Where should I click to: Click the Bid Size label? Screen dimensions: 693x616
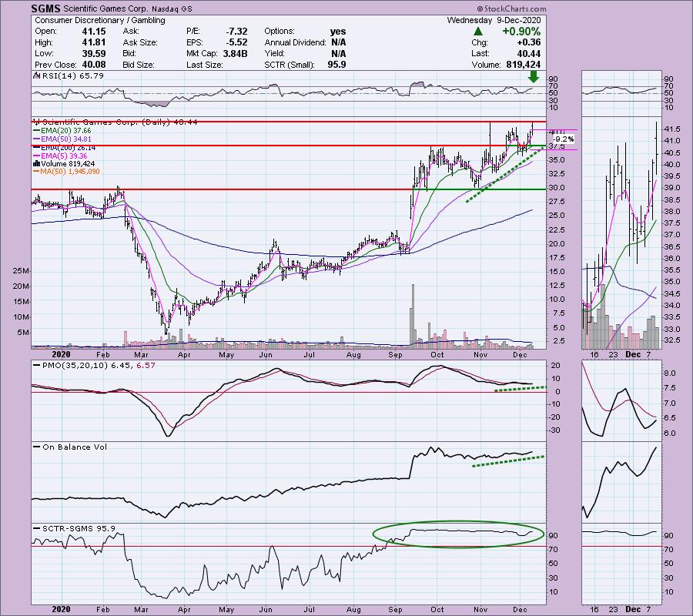tap(139, 65)
